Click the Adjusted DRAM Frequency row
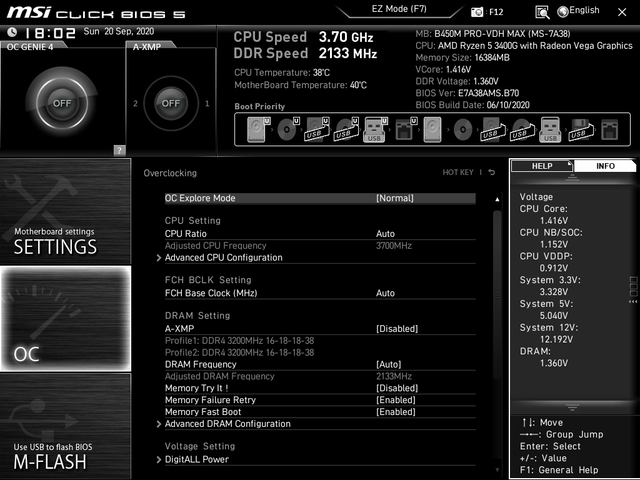 (320, 376)
